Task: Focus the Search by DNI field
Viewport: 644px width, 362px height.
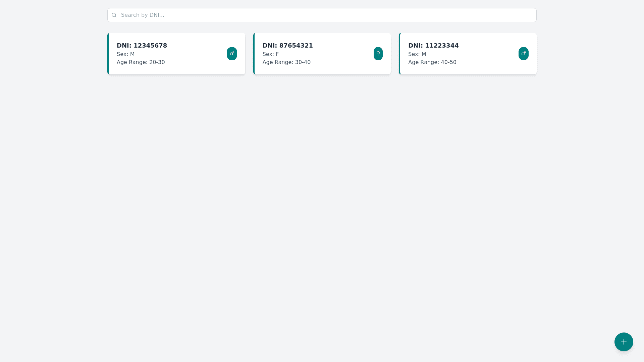Action: tap(322, 15)
